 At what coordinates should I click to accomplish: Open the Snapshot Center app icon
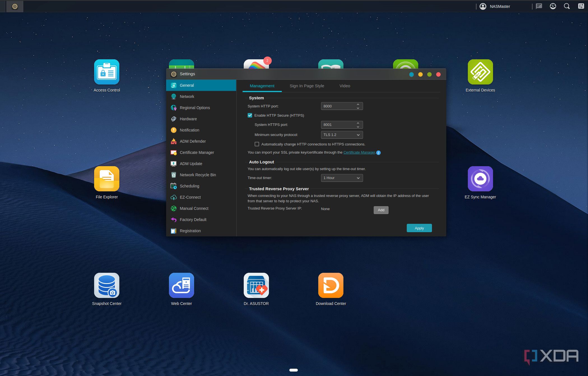(x=106, y=285)
